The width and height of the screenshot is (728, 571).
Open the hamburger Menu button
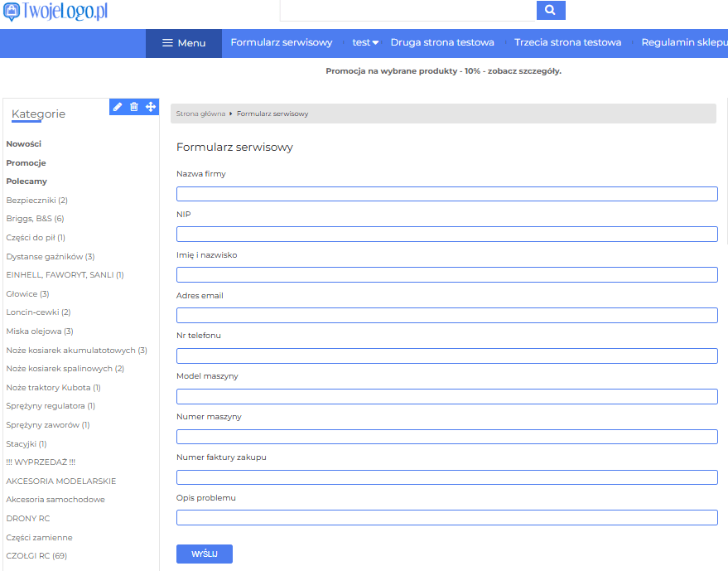point(184,43)
